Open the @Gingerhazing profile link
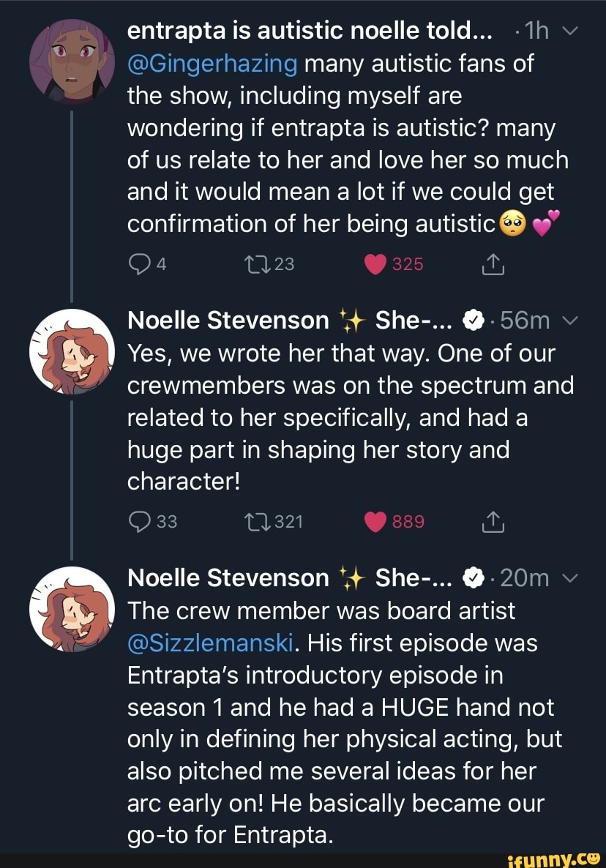 (x=212, y=63)
